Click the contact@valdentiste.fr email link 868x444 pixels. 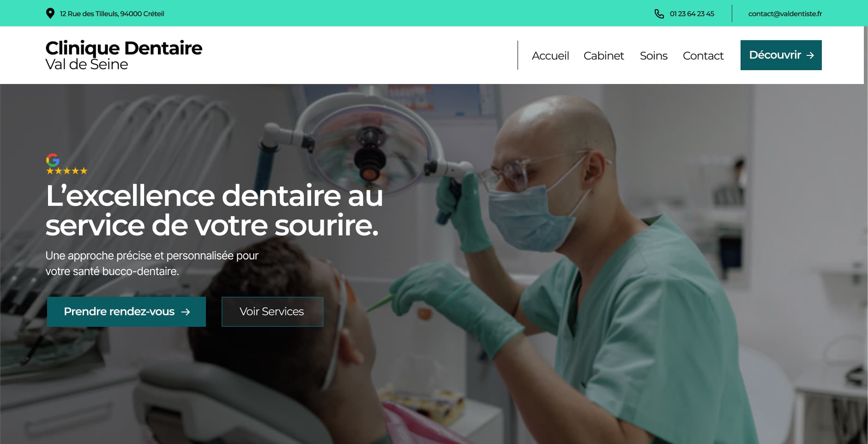785,14
